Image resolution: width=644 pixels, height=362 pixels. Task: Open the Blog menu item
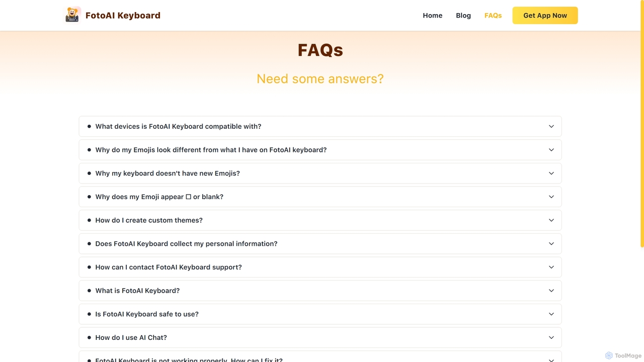tap(463, 16)
